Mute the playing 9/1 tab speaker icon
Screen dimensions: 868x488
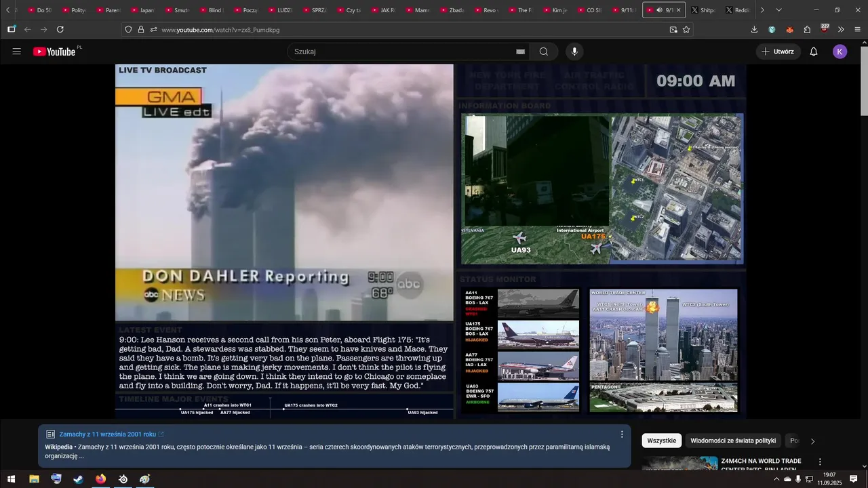coord(660,10)
